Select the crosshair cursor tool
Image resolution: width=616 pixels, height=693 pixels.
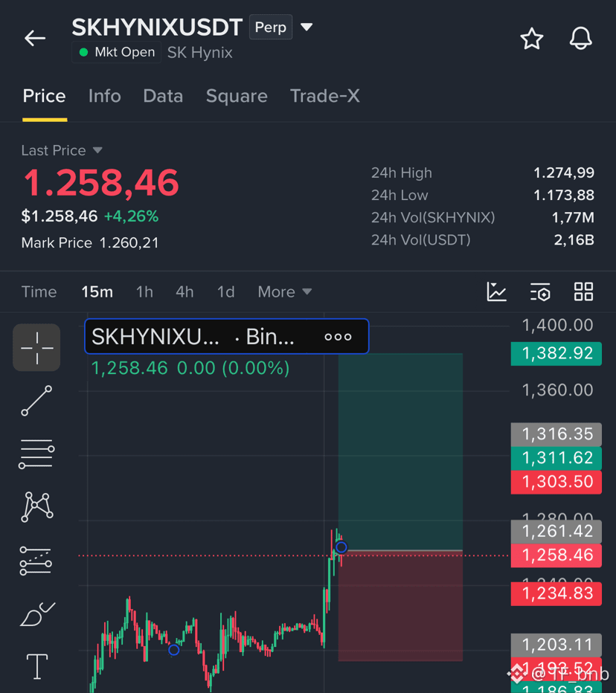tap(36, 347)
